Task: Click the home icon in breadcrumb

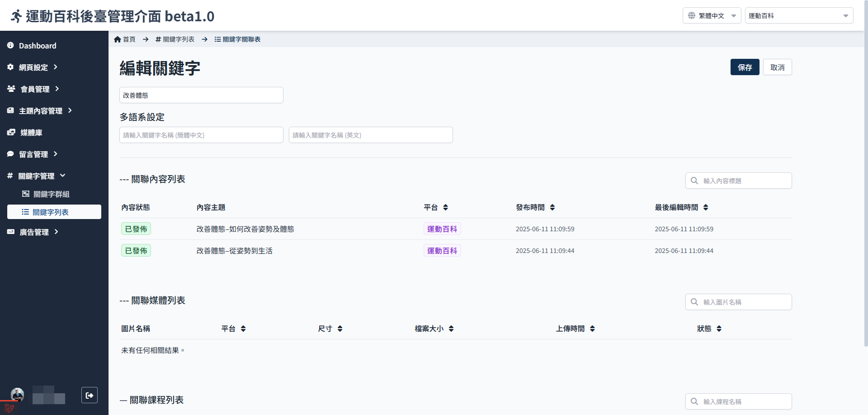Action: coord(118,39)
